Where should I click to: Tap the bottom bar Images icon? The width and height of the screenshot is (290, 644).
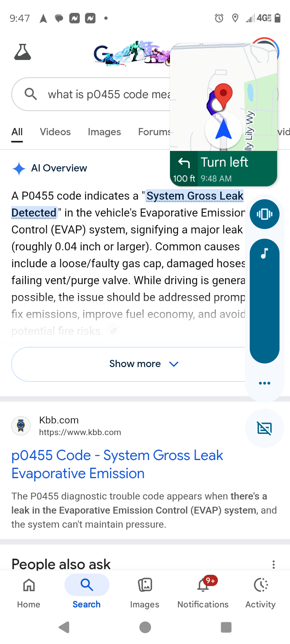[x=145, y=591]
